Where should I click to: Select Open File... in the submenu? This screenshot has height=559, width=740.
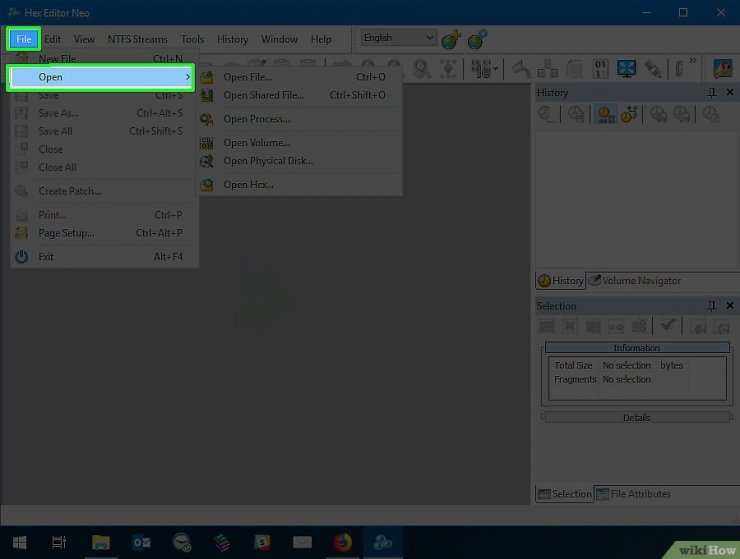tap(299, 77)
